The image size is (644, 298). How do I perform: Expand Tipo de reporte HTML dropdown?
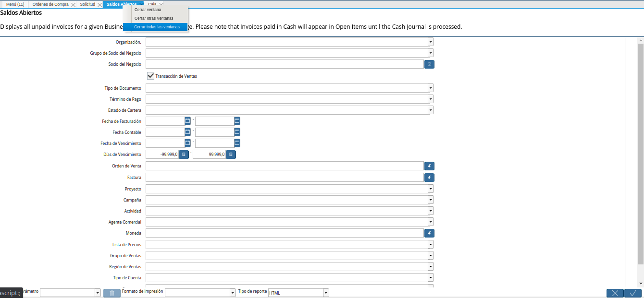326,293
